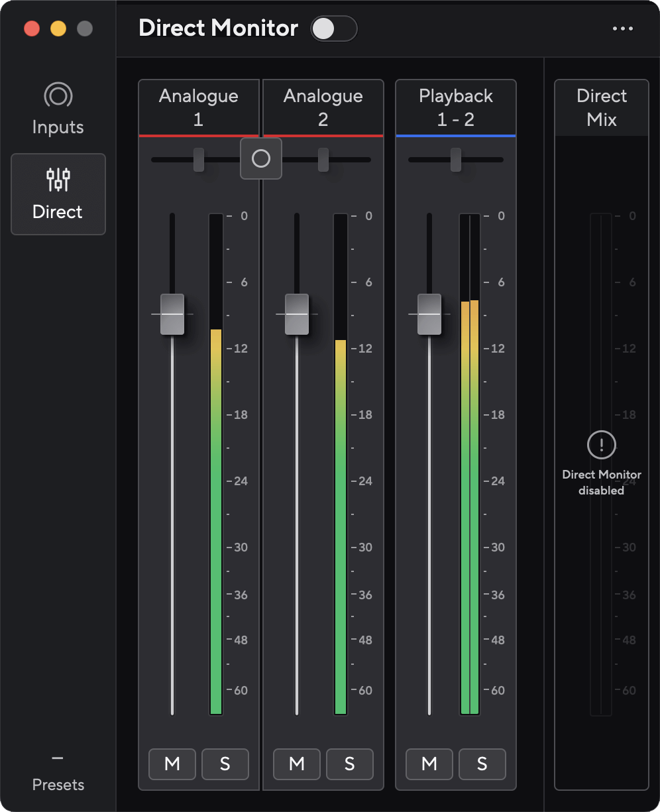Click the Playback 1 - 2 pan slider handle
Viewport: 660px width, 812px height.
click(x=456, y=160)
